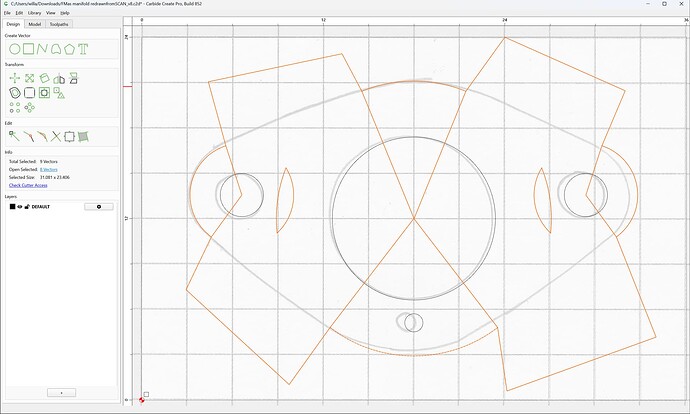Activate the Text tool
This screenshot has width=690, height=414.
click(x=83, y=49)
